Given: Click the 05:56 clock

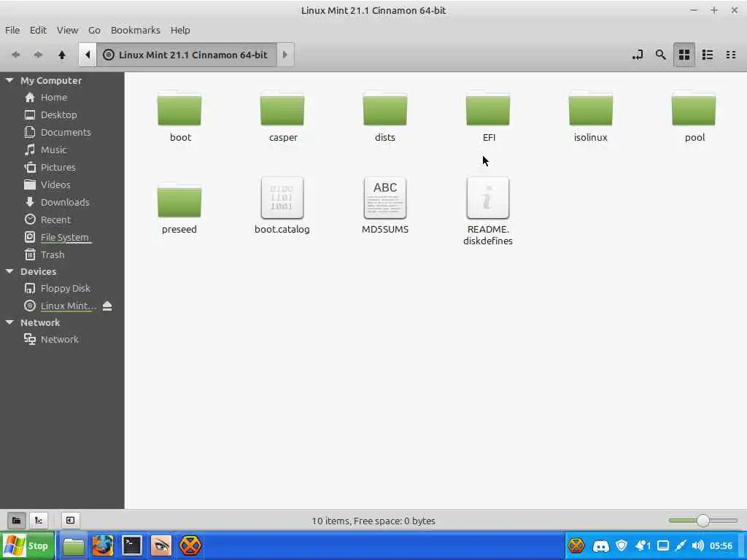Looking at the screenshot, I should (721, 545).
